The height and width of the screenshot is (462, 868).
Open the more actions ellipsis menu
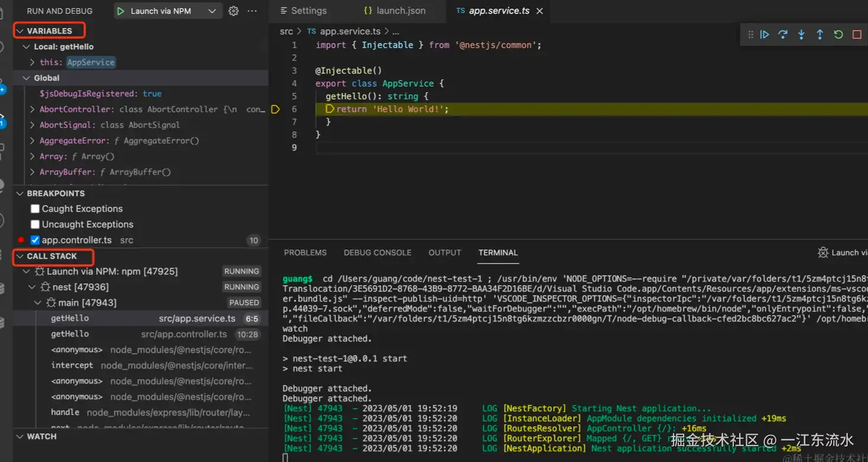coord(252,11)
